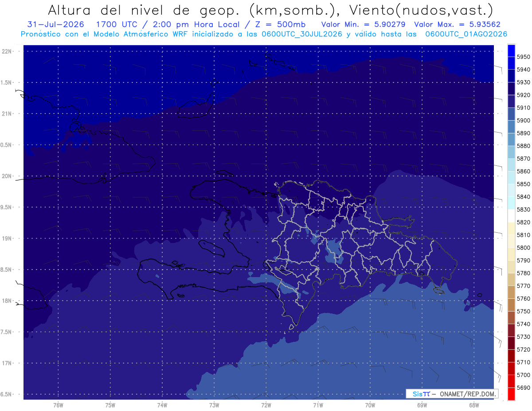Screen dimensions: 532x411
Task: Click the 5820 colorbar label
Action: point(524,222)
